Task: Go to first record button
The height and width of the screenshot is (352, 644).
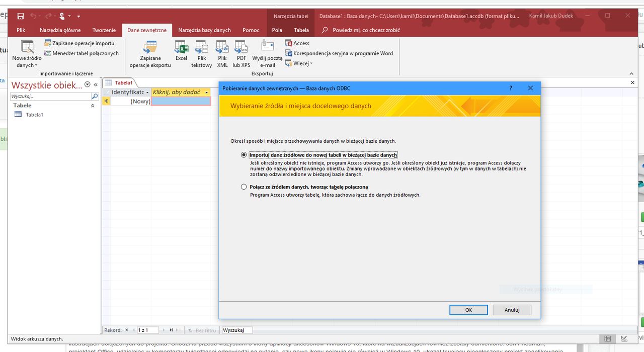Action: point(126,330)
